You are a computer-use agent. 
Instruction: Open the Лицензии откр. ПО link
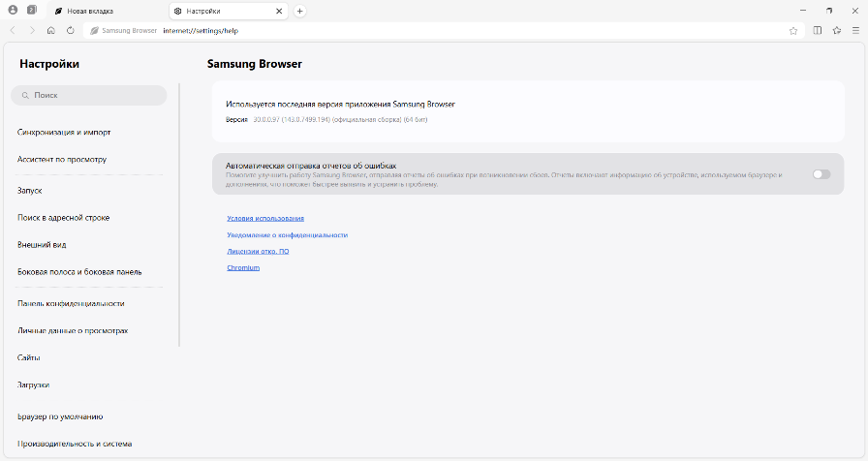click(x=258, y=251)
